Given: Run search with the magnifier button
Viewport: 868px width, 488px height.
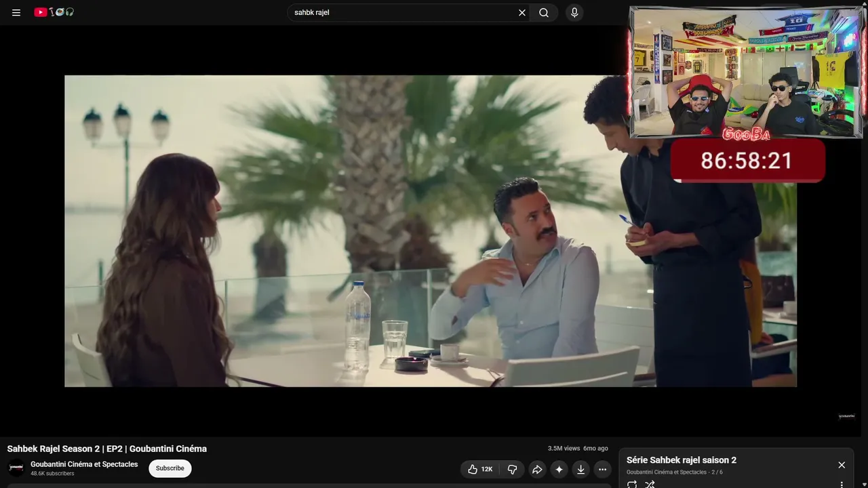Looking at the screenshot, I should [544, 12].
